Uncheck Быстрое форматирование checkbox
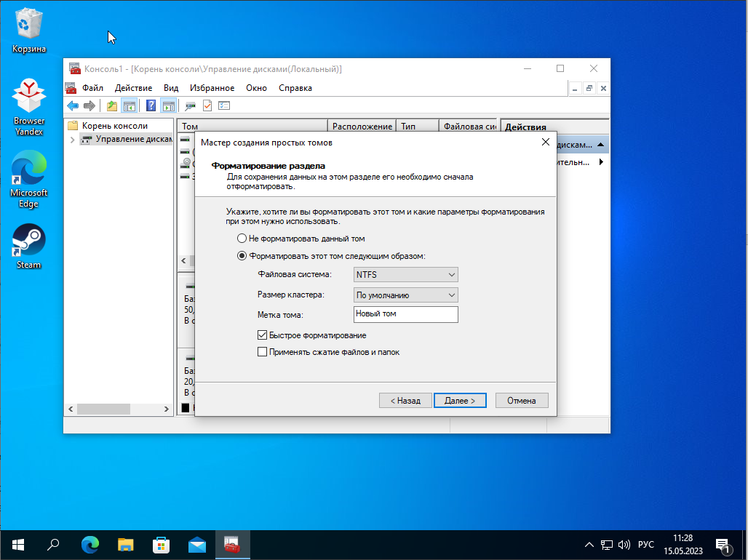This screenshot has height=560, width=748. pos(262,335)
